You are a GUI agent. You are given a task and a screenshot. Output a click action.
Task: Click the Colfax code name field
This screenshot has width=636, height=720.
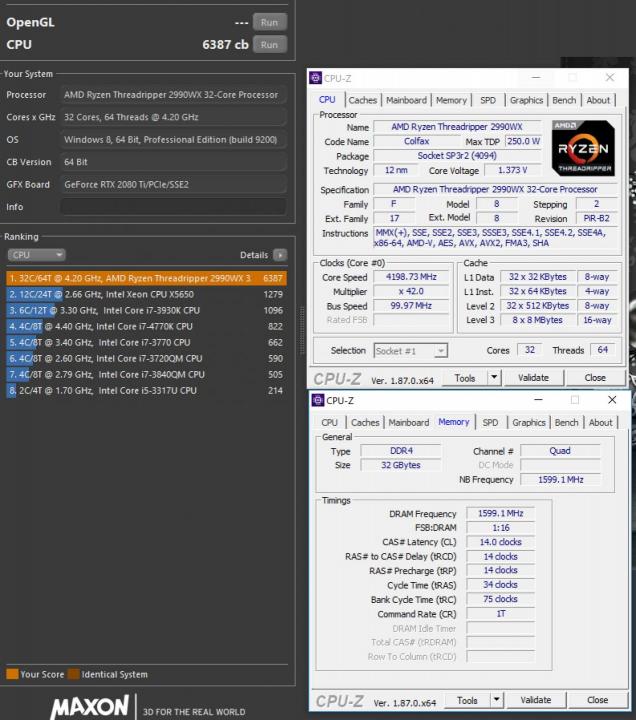click(x=416, y=141)
